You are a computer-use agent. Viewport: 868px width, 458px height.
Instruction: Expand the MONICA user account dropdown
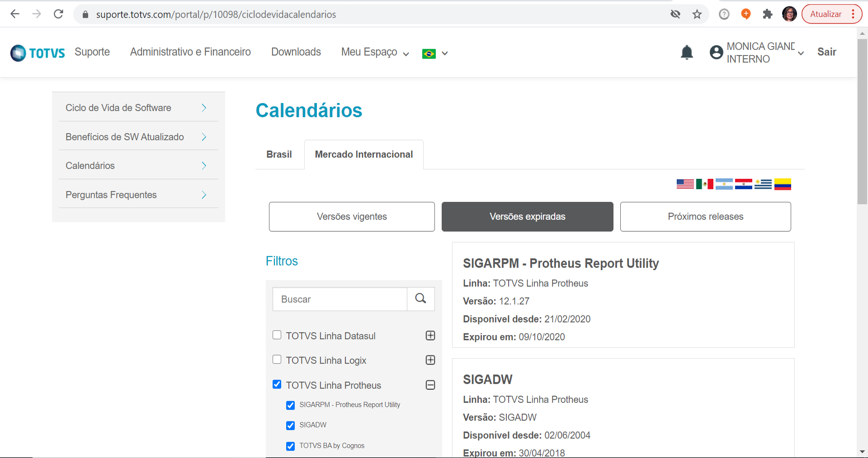tap(801, 53)
